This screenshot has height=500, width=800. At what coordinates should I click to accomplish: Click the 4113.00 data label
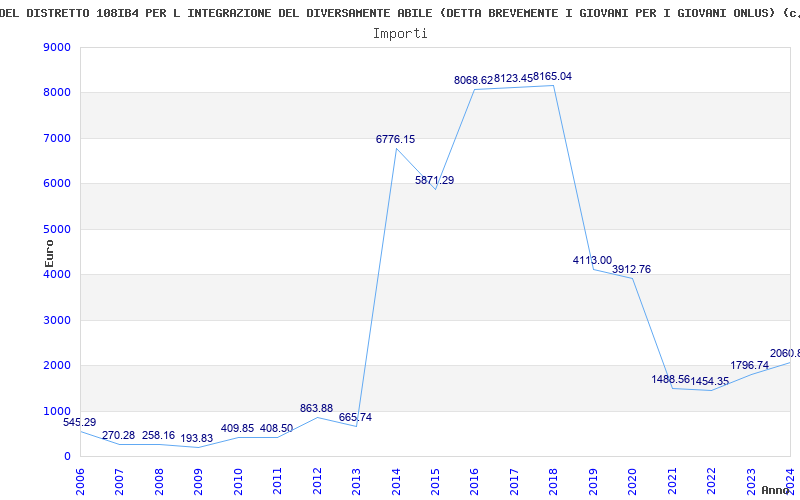pos(592,260)
